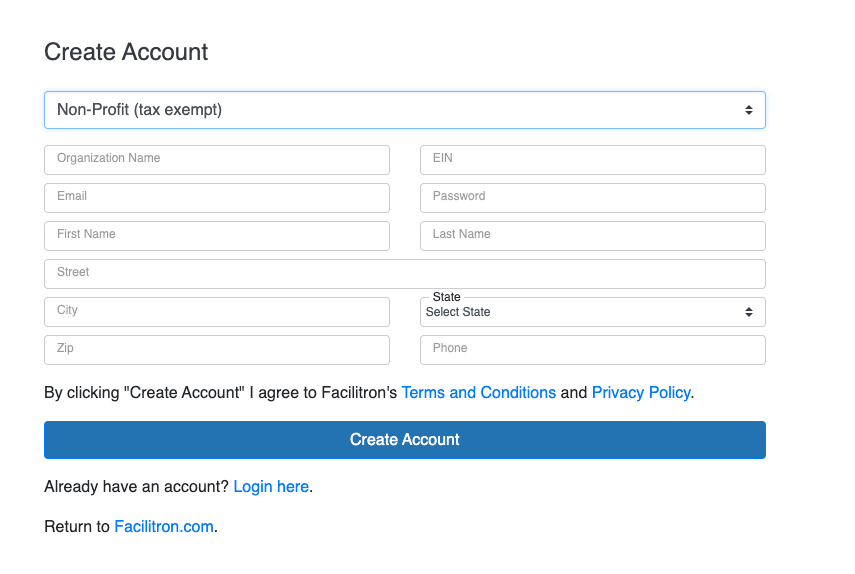
Task: Click the Password field
Action: (593, 198)
